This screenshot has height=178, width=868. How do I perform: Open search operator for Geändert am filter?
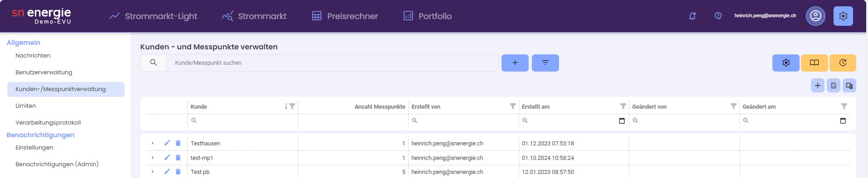[x=746, y=120]
